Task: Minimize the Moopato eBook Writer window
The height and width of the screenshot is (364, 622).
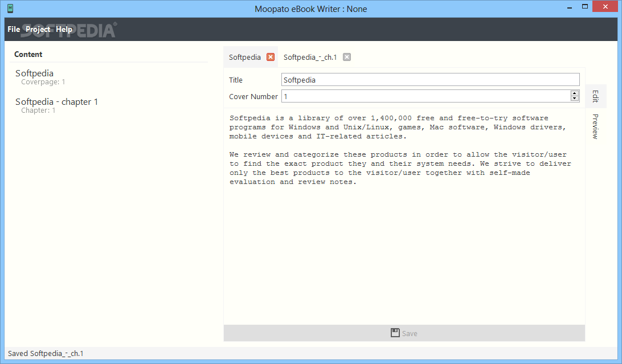Action: 570,7
